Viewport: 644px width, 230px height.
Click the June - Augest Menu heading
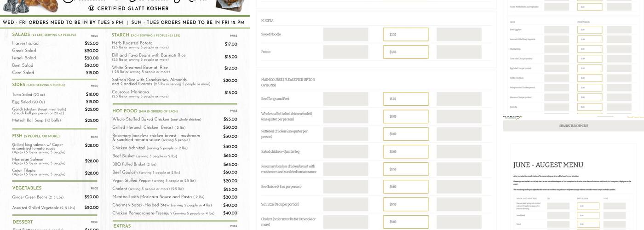[x=548, y=165]
